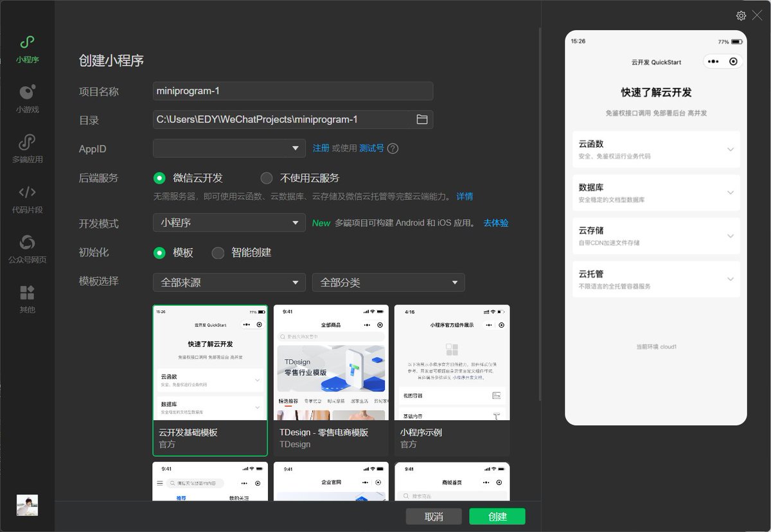Open the AppID dropdown
The image size is (771, 532).
click(x=229, y=148)
